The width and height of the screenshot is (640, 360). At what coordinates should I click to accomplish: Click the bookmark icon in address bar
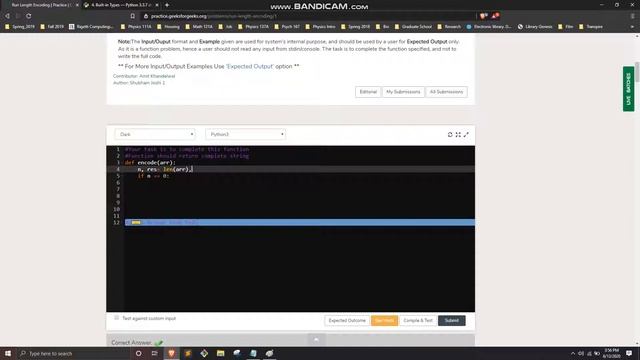(x=133, y=16)
